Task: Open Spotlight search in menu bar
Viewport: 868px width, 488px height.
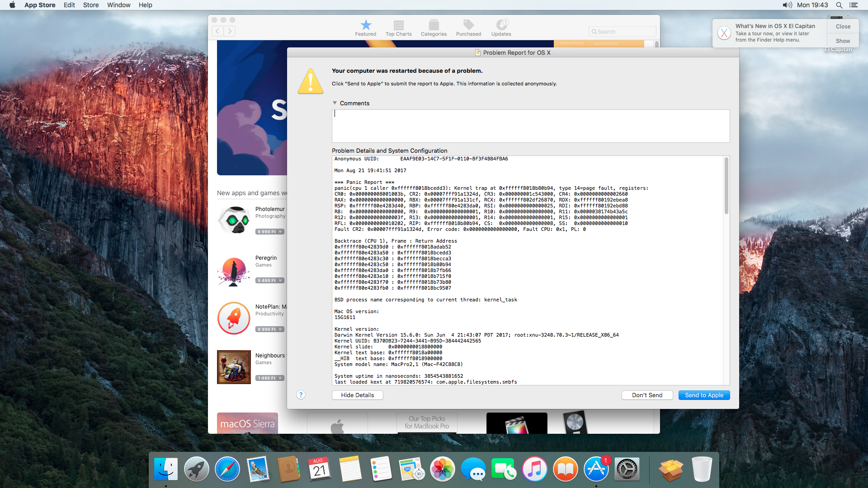Action: (839, 5)
